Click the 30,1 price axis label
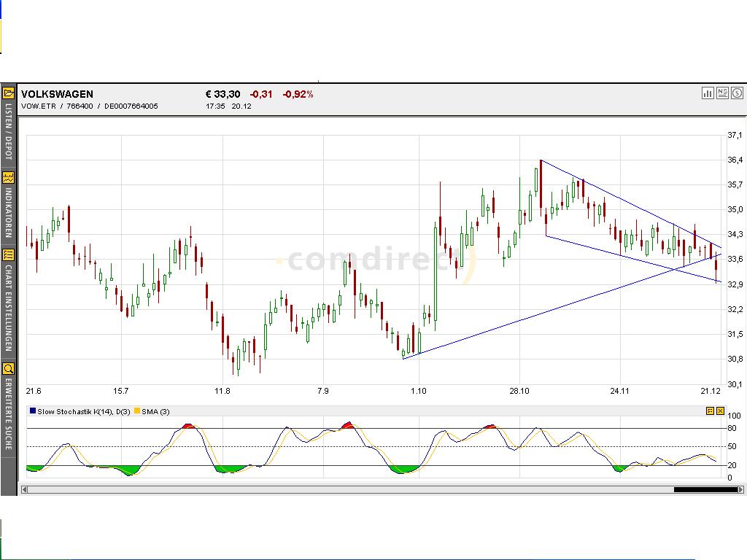The width and height of the screenshot is (747, 560). [x=735, y=384]
